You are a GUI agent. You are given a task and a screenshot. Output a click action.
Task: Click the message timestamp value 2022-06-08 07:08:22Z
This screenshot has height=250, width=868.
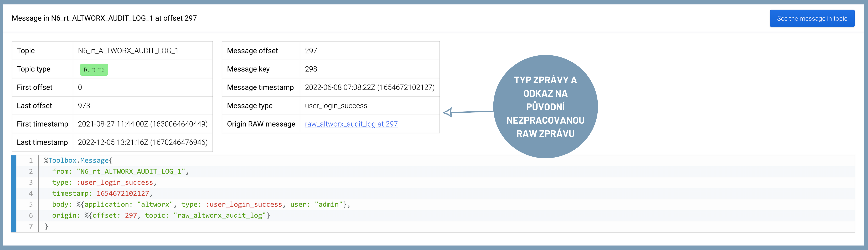tap(369, 88)
